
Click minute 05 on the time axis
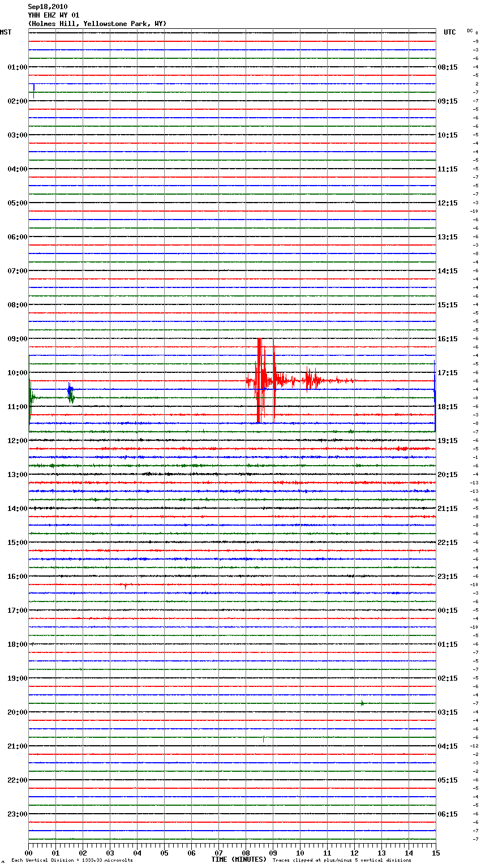[164, 853]
